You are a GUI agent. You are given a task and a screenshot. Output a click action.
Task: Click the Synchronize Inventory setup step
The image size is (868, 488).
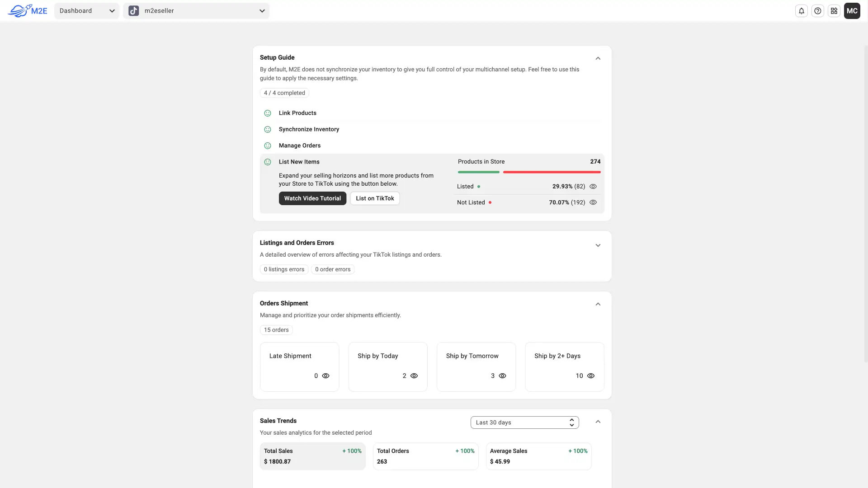click(309, 129)
